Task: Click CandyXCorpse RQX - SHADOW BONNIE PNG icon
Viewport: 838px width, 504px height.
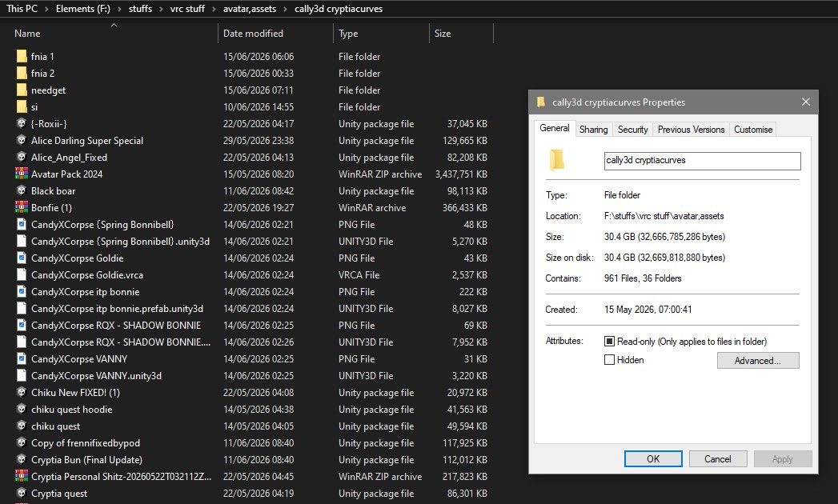Action: (22, 325)
